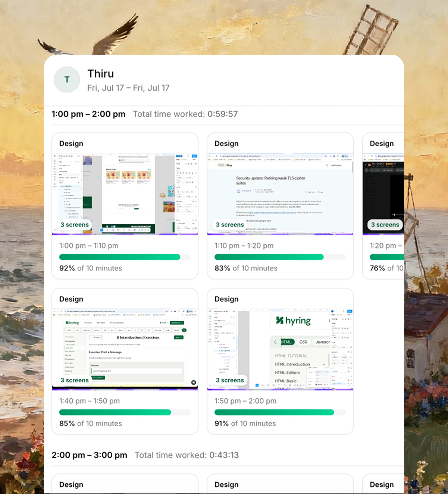
Task: Click the time range 1:00 pm – 1:10 pm
Action: (x=89, y=246)
